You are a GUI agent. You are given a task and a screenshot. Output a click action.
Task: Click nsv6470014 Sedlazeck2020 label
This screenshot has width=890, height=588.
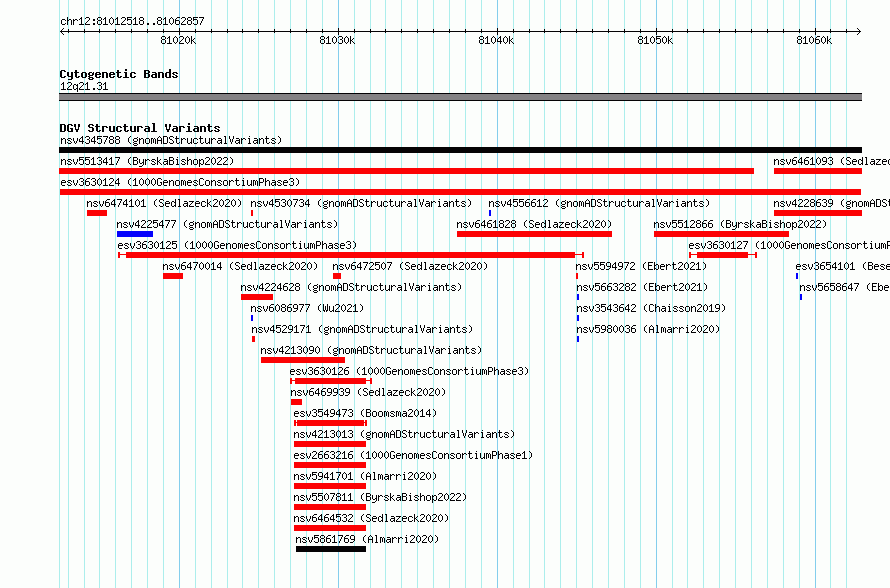coord(240,266)
